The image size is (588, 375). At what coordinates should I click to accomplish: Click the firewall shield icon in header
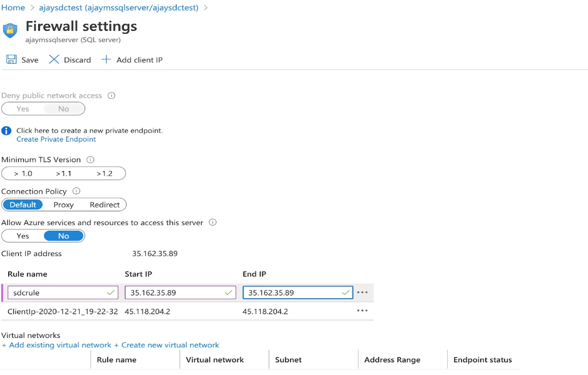10,30
